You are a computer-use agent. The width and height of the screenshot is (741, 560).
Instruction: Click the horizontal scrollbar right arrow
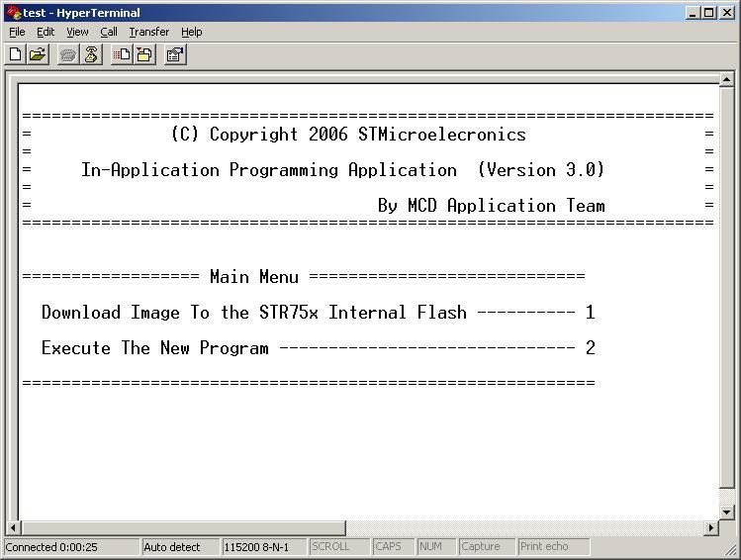(x=710, y=527)
